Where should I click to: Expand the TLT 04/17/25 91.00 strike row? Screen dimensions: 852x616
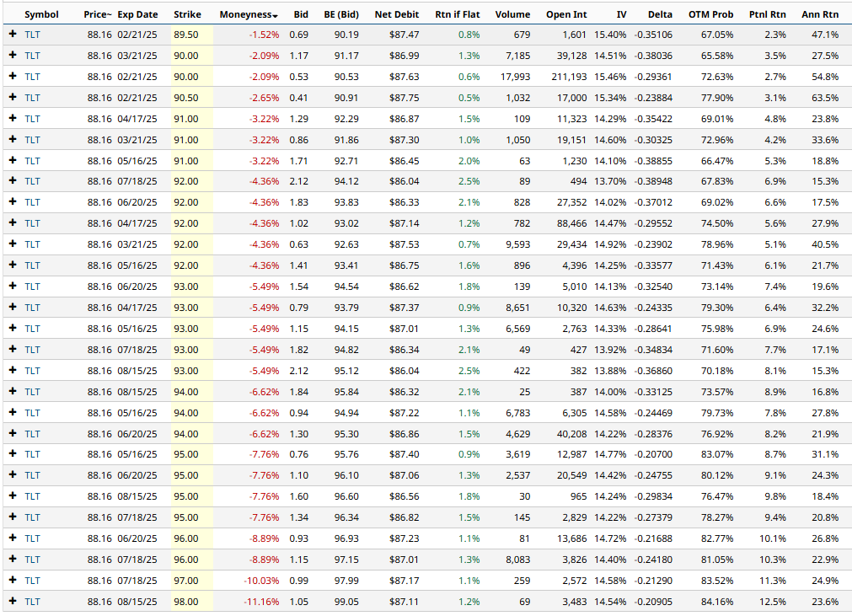(x=13, y=119)
